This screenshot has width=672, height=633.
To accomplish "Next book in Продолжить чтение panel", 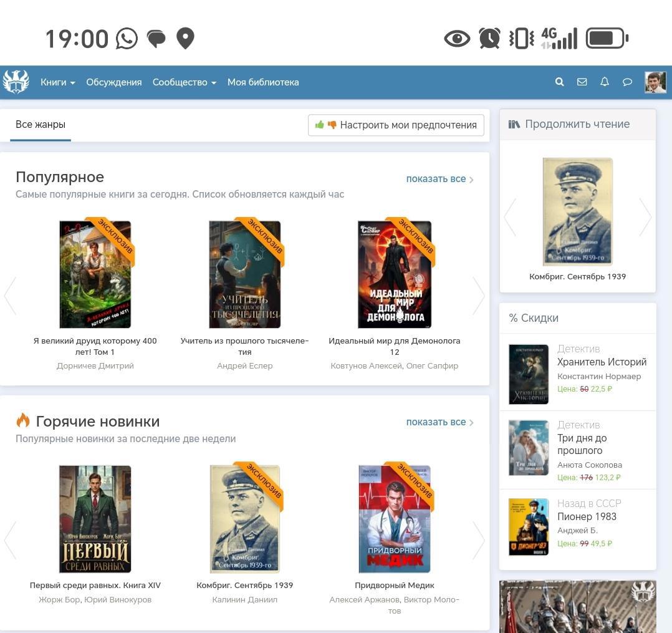I will (x=645, y=217).
